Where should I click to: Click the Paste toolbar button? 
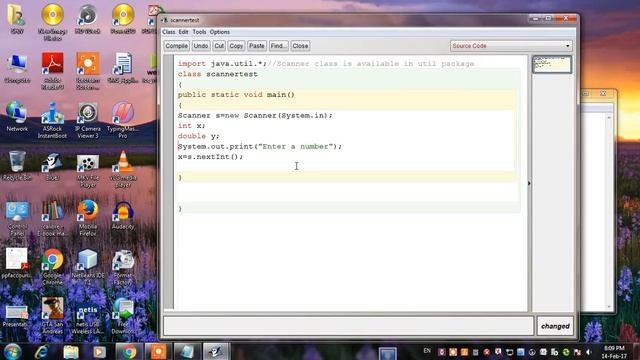257,46
